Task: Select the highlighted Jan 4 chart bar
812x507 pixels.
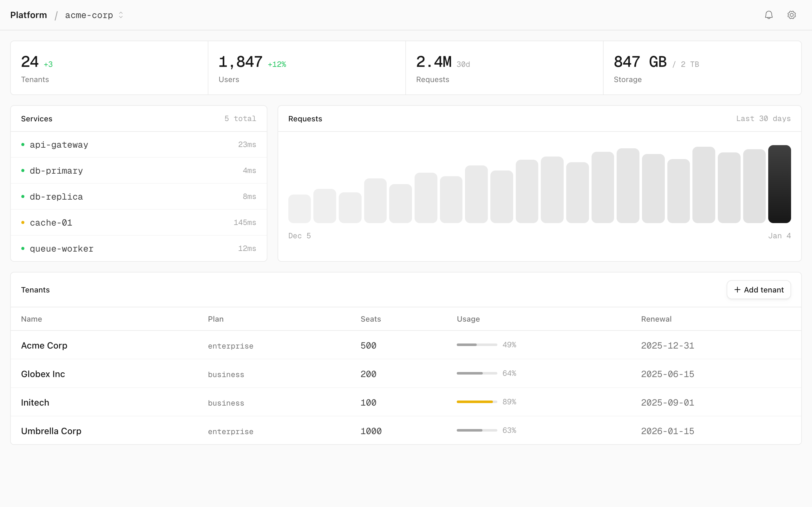Action: tap(780, 184)
